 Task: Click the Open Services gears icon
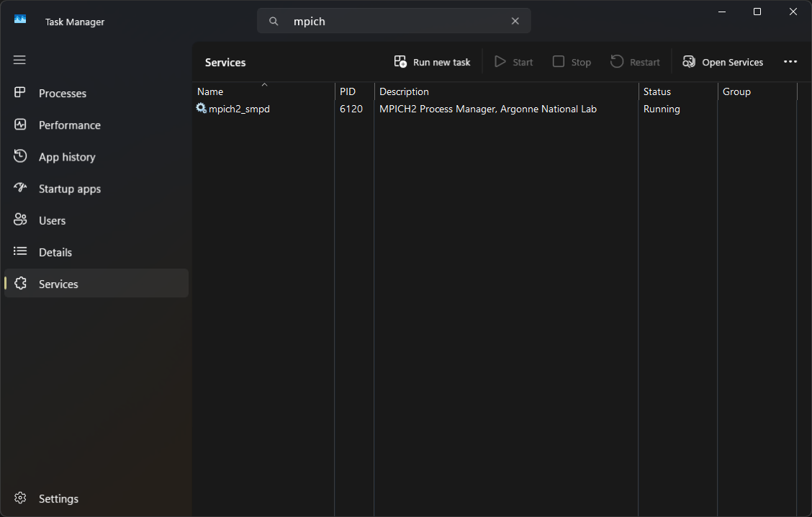(x=689, y=62)
